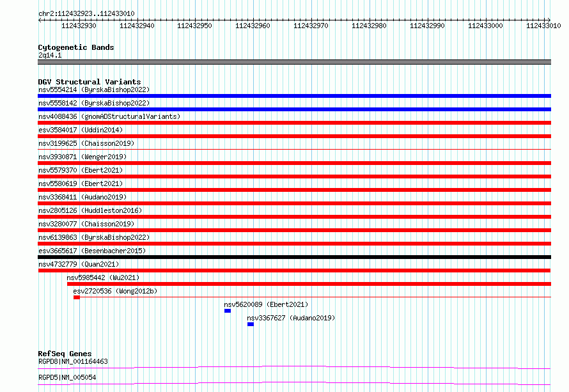The image size is (569, 392).
Task: Click the nsv5558142 (ByrskaBishop2022) label
Action: point(94,103)
